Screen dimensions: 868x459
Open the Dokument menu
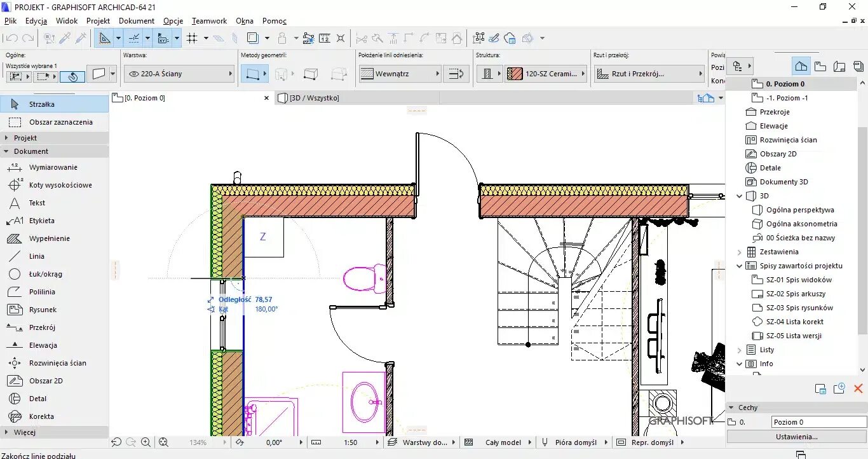[137, 21]
